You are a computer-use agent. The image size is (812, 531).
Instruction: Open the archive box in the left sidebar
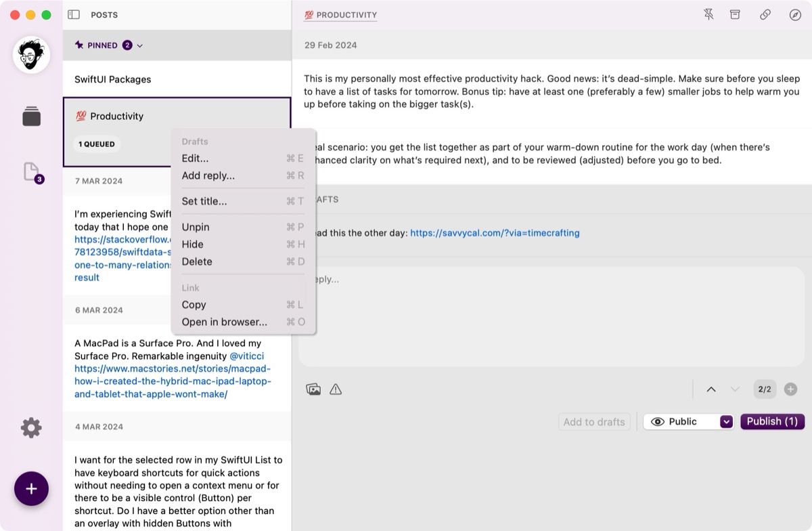(31, 116)
